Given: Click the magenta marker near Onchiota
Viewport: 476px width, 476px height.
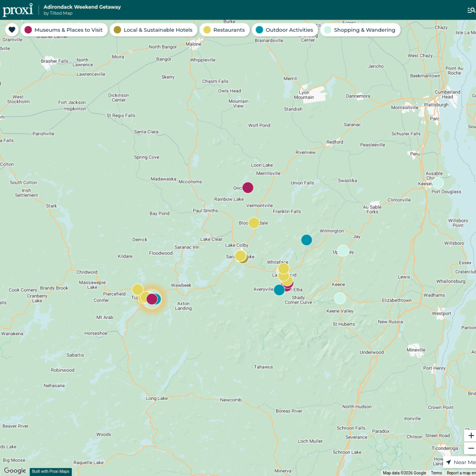Looking at the screenshot, I should [248, 188].
